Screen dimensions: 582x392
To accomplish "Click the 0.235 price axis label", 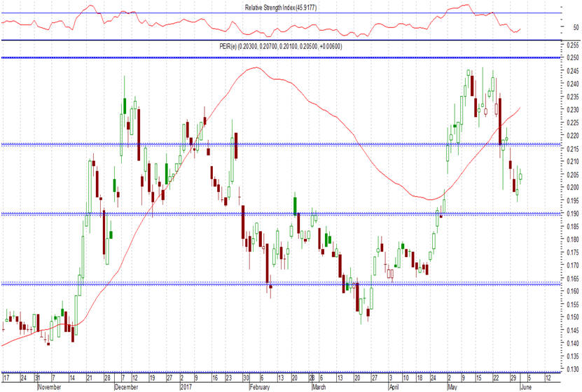I will click(x=573, y=97).
